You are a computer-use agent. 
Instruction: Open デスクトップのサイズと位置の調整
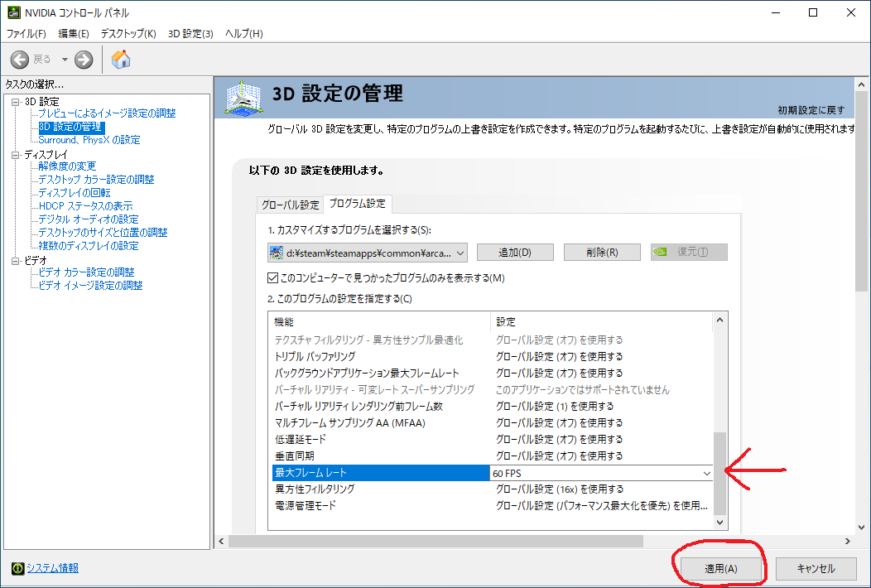click(x=102, y=233)
